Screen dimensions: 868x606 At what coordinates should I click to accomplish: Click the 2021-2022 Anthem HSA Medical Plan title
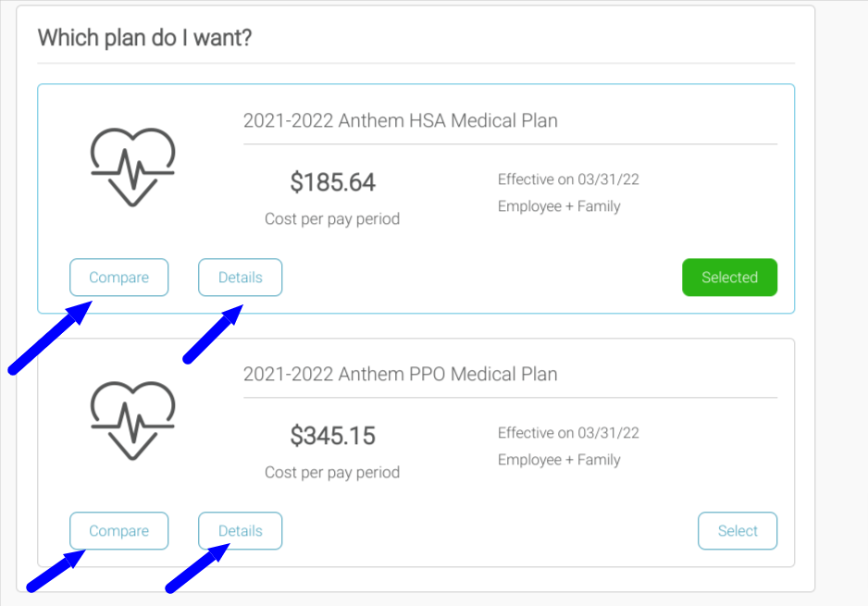coord(400,121)
